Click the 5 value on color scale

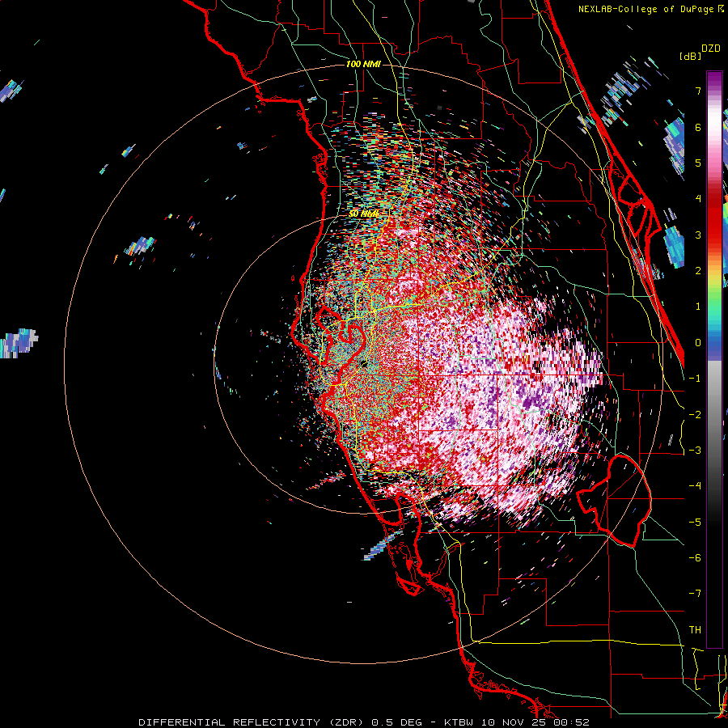click(x=698, y=163)
